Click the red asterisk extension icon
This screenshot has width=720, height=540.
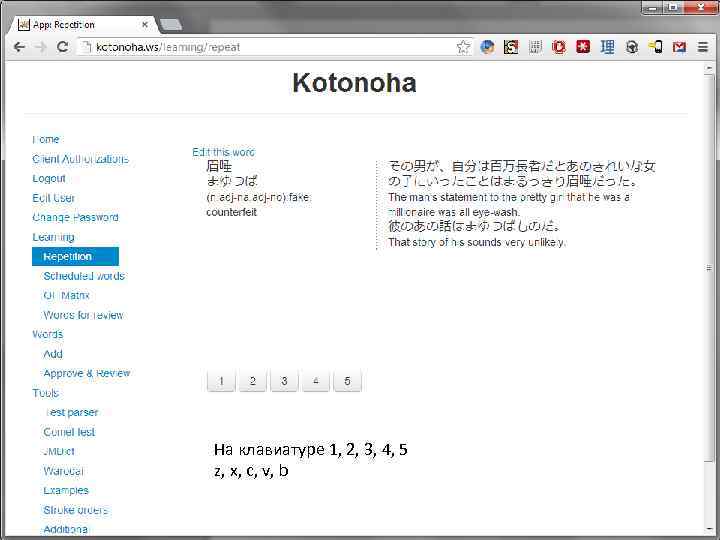(x=583, y=47)
